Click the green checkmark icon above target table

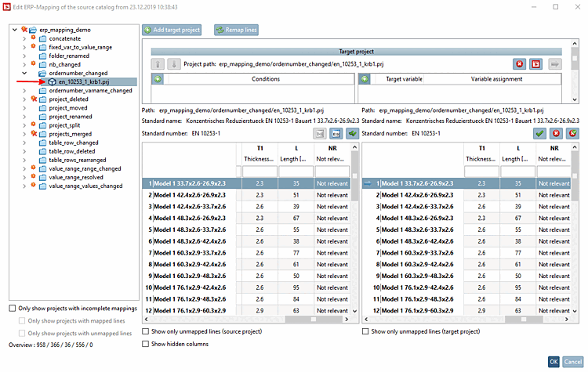click(539, 134)
